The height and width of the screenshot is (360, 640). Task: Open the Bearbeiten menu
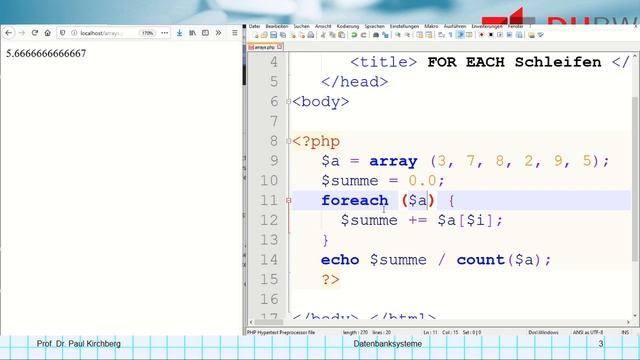[x=277, y=26]
